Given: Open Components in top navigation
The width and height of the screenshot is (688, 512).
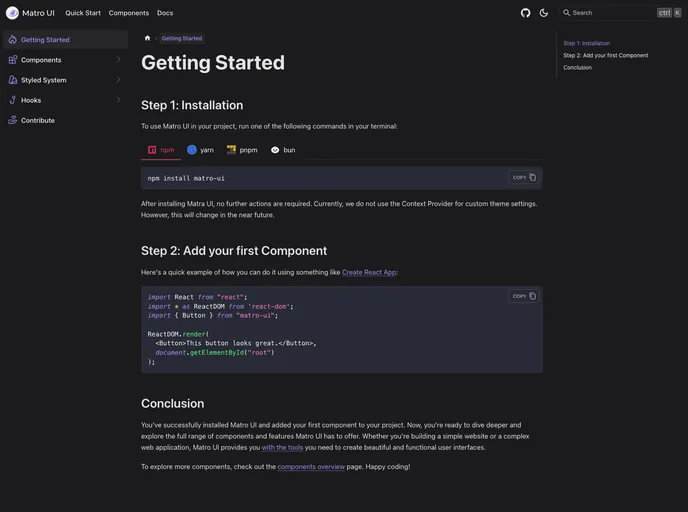Looking at the screenshot, I should click(129, 13).
